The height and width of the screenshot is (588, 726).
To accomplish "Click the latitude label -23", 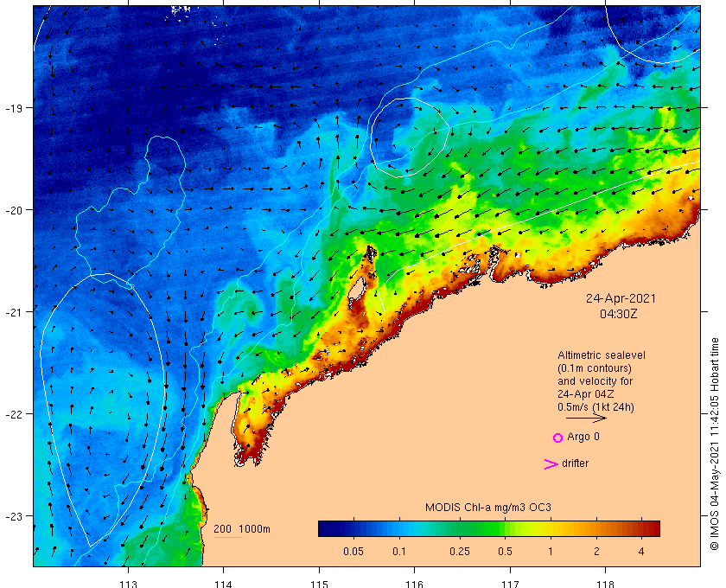I will pos(14,516).
